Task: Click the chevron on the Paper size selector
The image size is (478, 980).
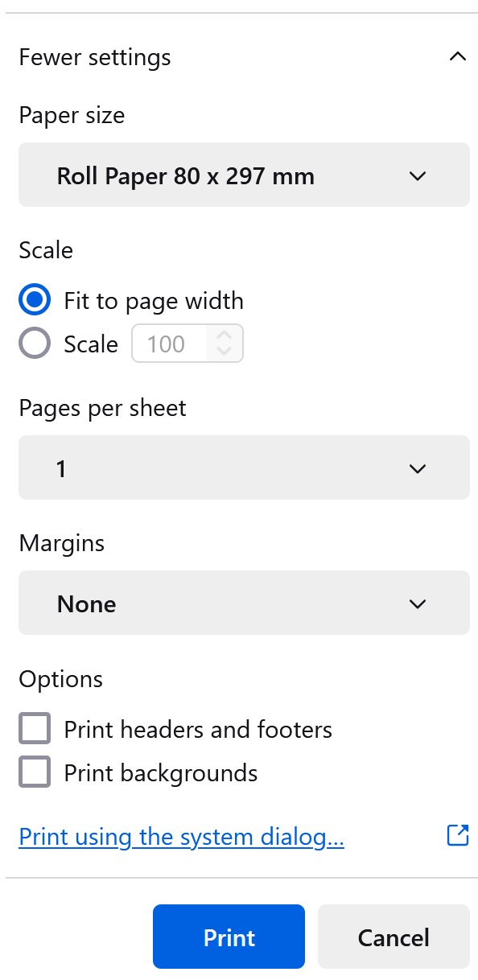Action: 418,175
